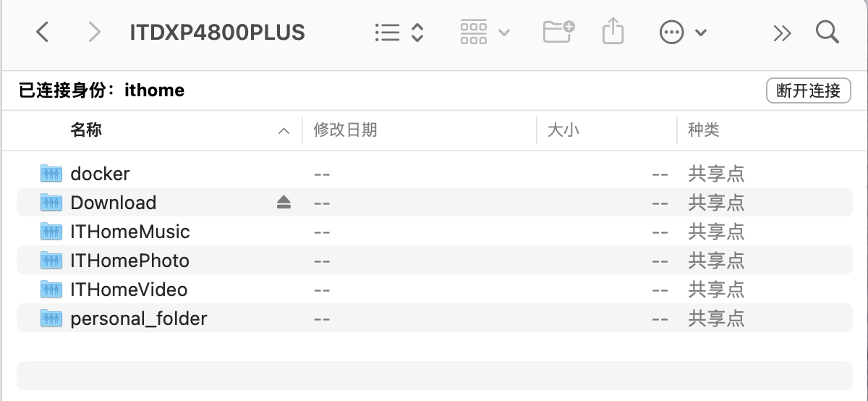Select the ITHomePhoto folder icon
Screen dimensions: 868x401
click(x=51, y=261)
